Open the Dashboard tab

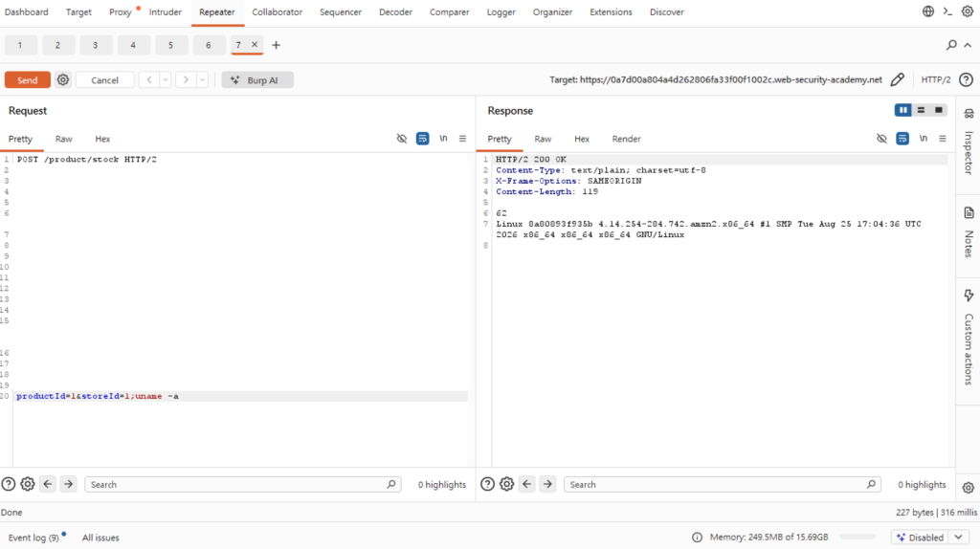pos(26,11)
